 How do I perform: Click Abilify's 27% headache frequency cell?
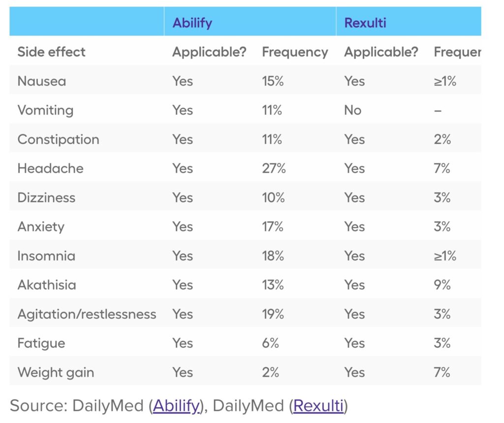point(274,168)
